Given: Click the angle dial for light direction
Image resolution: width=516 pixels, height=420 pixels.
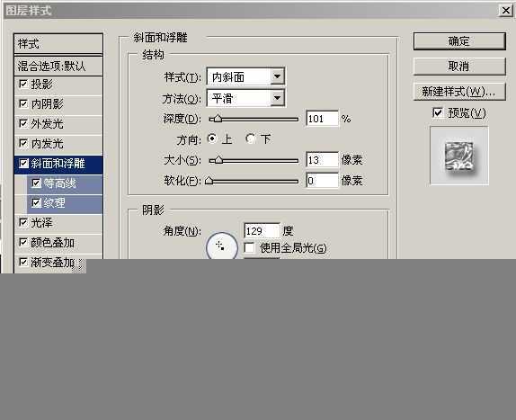Looking at the screenshot, I should pyautogui.click(x=222, y=246).
